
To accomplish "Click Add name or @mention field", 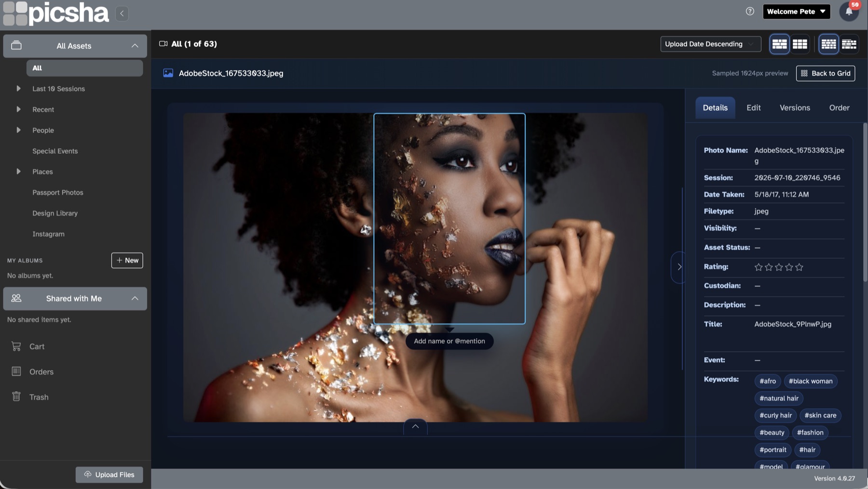I will (449, 341).
